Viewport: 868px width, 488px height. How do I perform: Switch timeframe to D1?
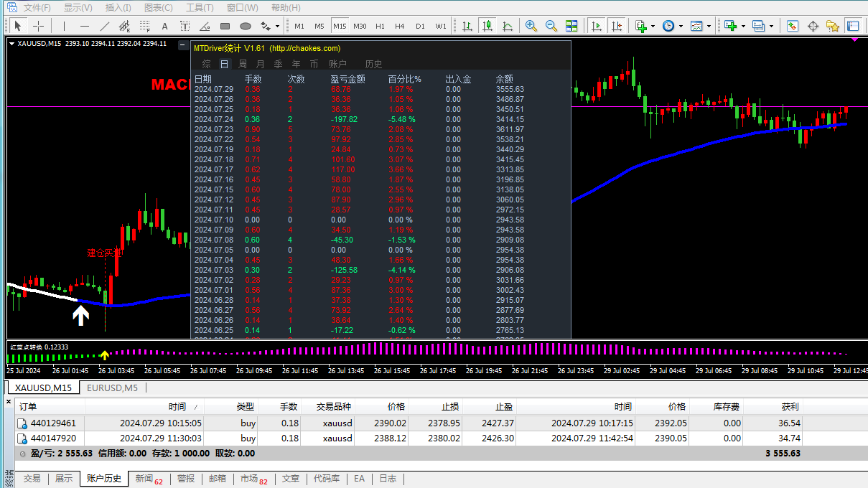tap(420, 26)
